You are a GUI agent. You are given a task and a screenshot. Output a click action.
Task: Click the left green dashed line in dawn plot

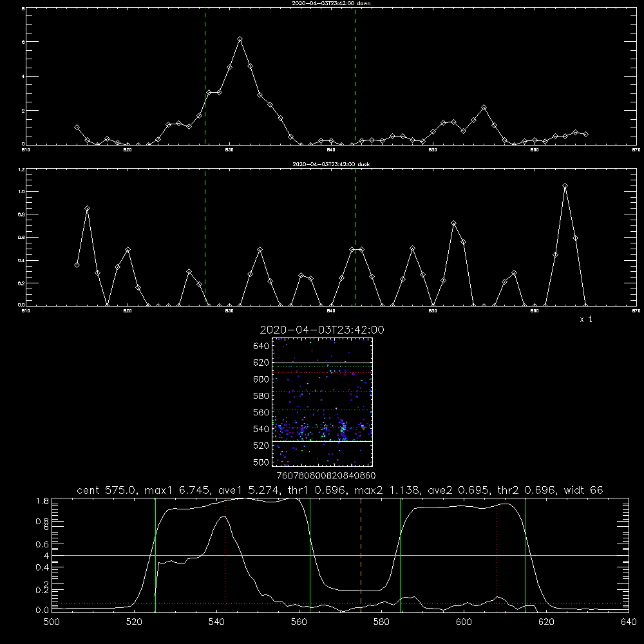[x=205, y=77]
